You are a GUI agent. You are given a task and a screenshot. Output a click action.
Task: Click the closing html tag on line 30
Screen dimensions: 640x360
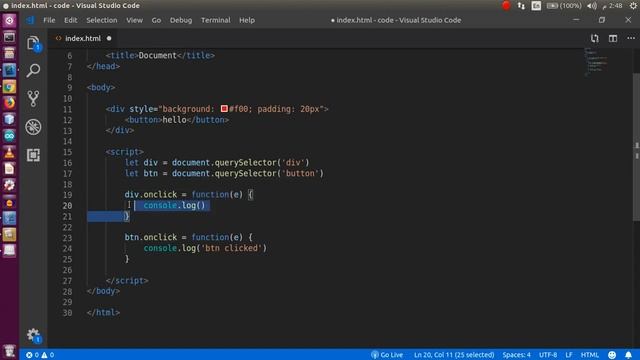coord(103,313)
